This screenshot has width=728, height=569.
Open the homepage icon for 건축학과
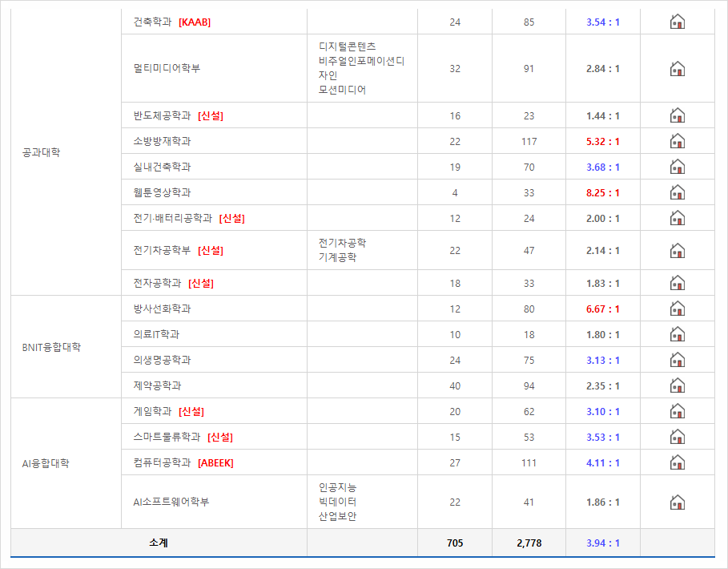[x=678, y=22]
